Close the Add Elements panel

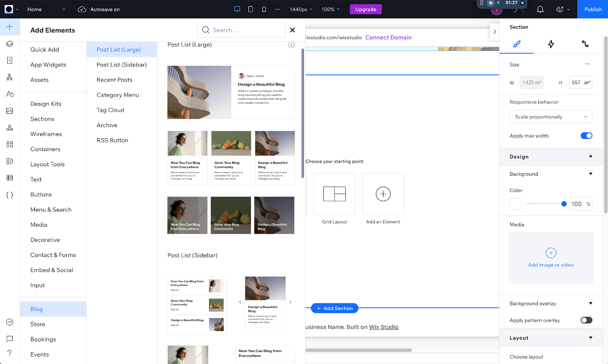[x=292, y=30]
